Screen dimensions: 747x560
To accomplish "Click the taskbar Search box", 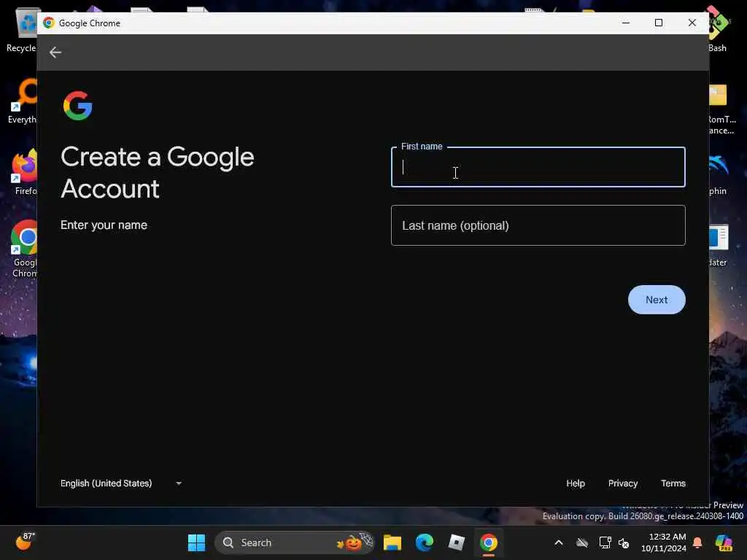I will (294, 542).
